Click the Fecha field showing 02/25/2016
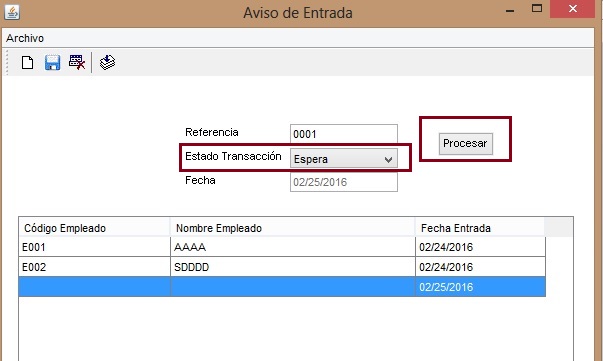The width and height of the screenshot is (603, 361). click(x=344, y=182)
